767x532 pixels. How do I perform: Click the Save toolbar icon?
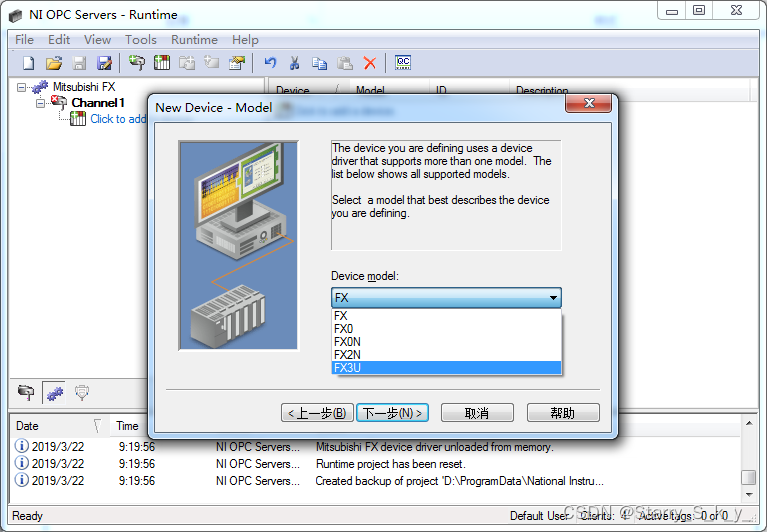79,63
